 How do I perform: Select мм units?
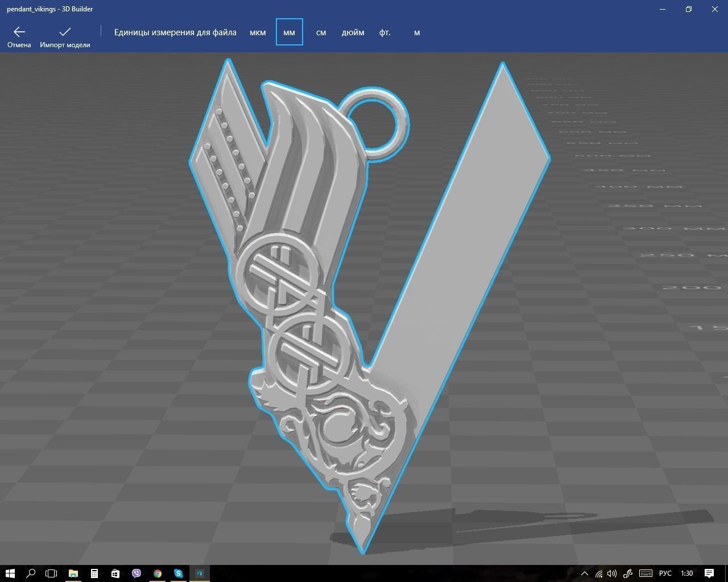289,32
